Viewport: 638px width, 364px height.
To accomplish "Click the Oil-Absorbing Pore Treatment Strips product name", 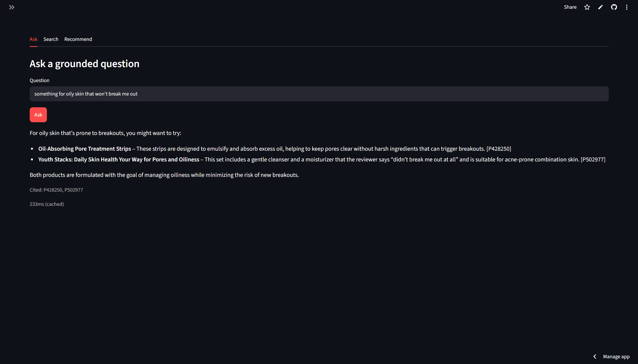I will pos(85,149).
